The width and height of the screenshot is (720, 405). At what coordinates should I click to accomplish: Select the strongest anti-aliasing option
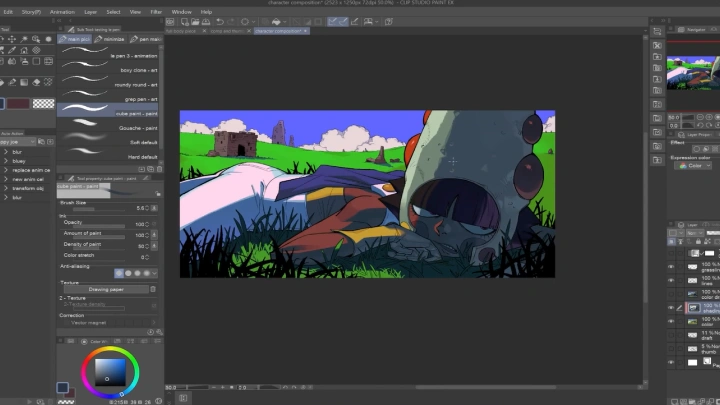(x=146, y=273)
